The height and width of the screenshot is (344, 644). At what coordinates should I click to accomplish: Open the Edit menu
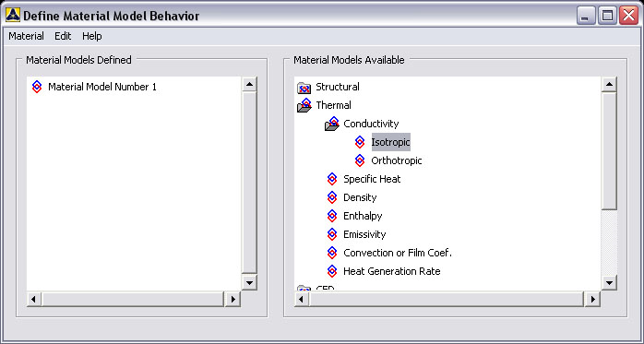point(63,36)
